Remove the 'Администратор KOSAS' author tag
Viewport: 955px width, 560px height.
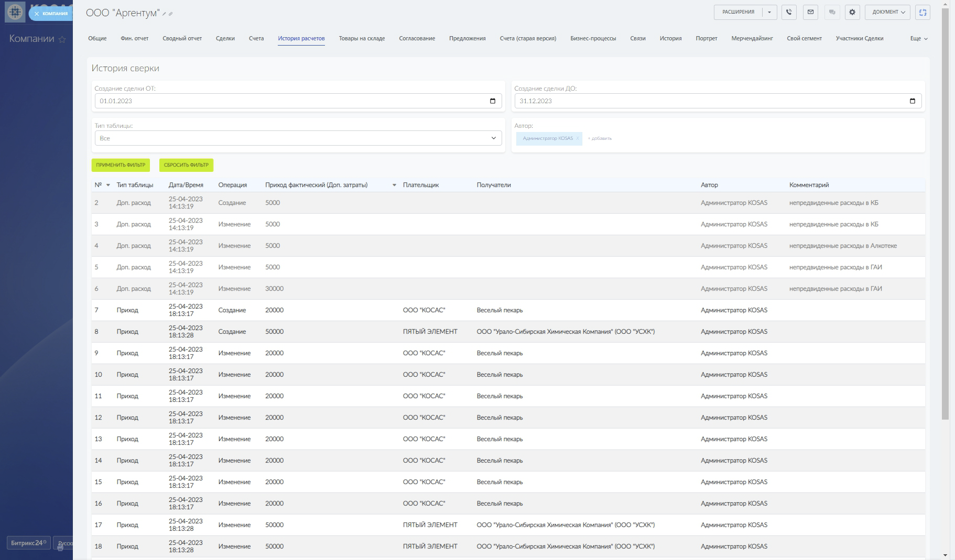577,138
